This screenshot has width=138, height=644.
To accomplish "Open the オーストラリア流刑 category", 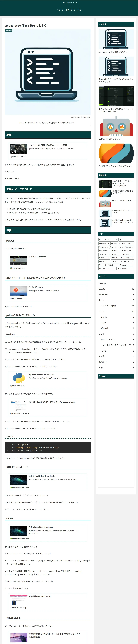I will click(x=116, y=306).
